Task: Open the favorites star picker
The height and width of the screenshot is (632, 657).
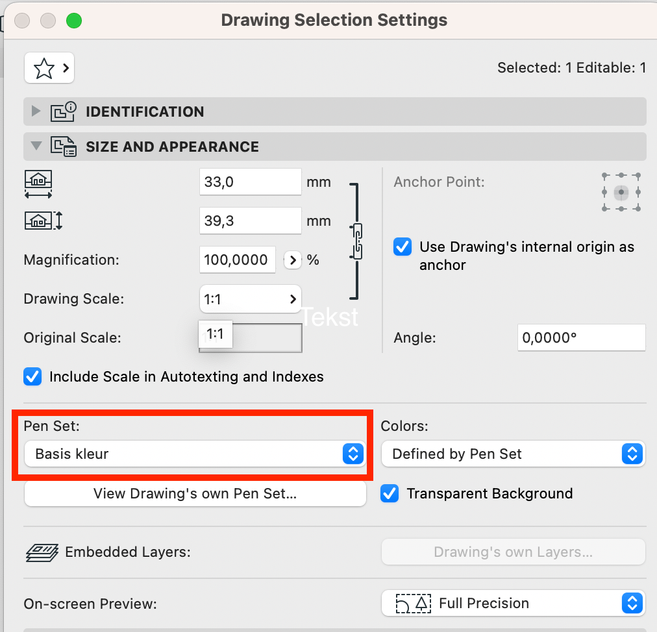Action: click(49, 68)
